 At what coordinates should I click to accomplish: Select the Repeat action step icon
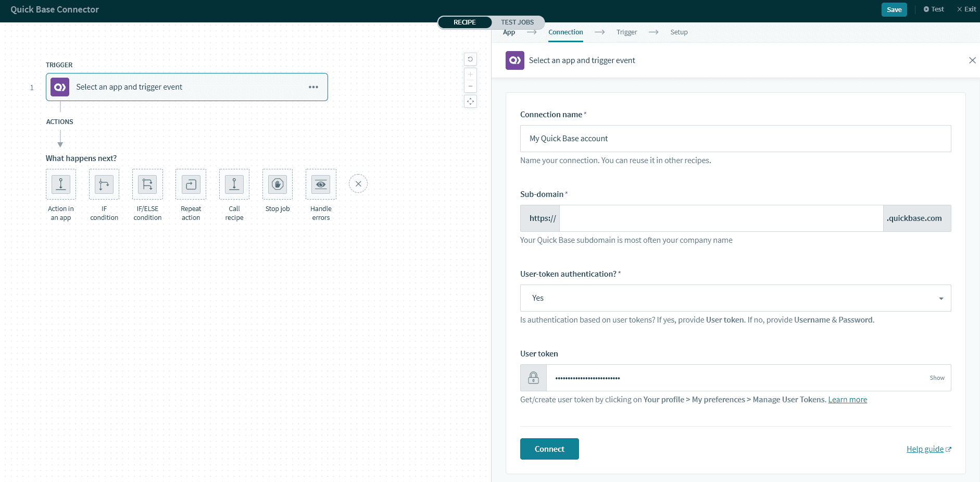pos(190,184)
